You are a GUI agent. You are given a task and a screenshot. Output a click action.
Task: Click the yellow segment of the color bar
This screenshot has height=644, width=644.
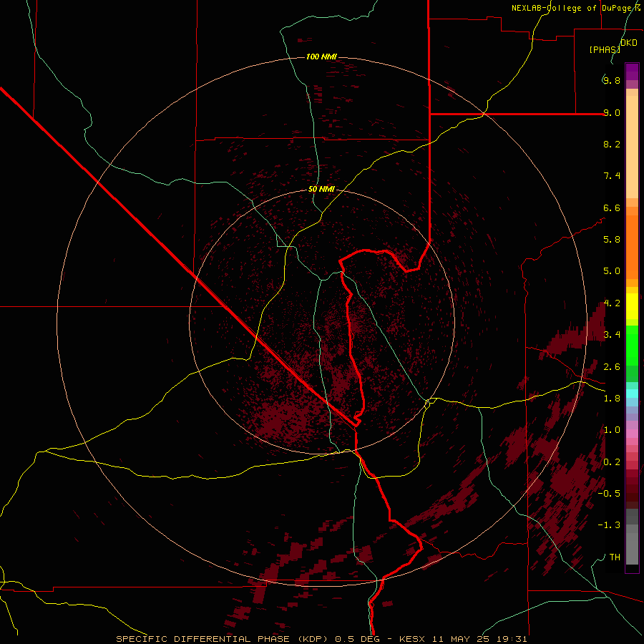[632, 306]
